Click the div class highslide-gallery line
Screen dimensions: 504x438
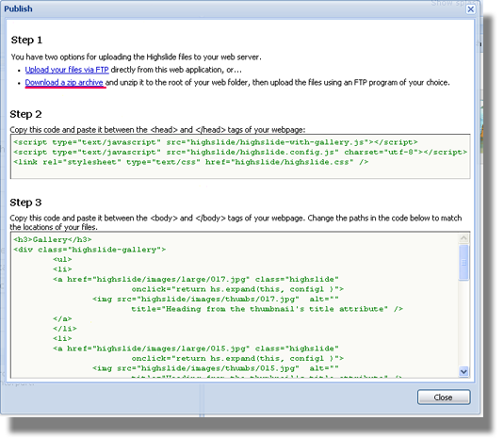click(89, 250)
